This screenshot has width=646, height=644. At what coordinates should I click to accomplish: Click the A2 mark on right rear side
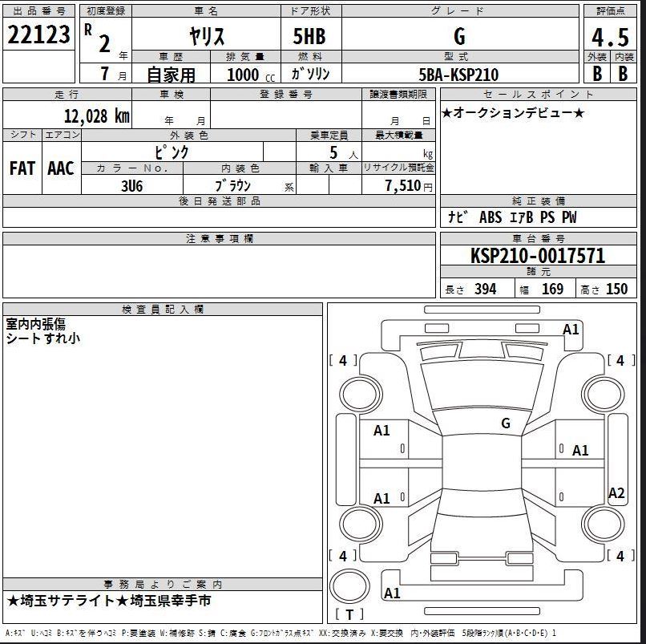[x=616, y=492]
